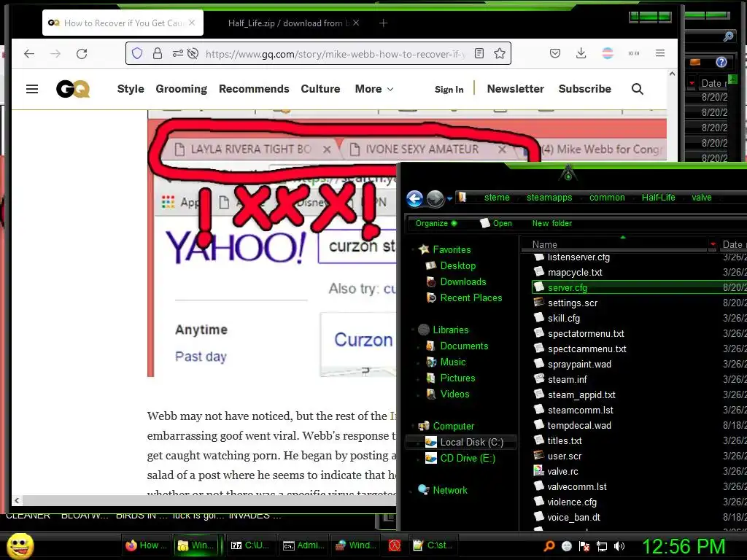Image resolution: width=747 pixels, height=560 pixels.
Task: Select valve.rc file icon
Action: click(539, 471)
